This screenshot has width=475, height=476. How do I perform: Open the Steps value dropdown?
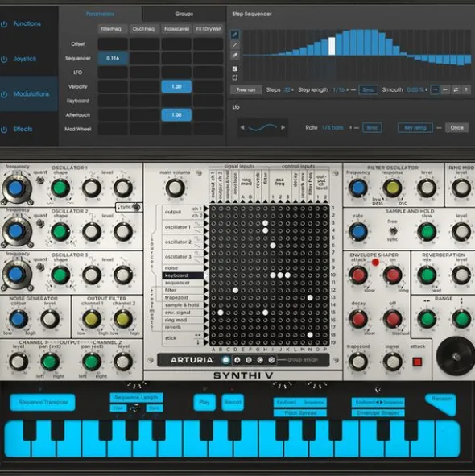coord(289,90)
